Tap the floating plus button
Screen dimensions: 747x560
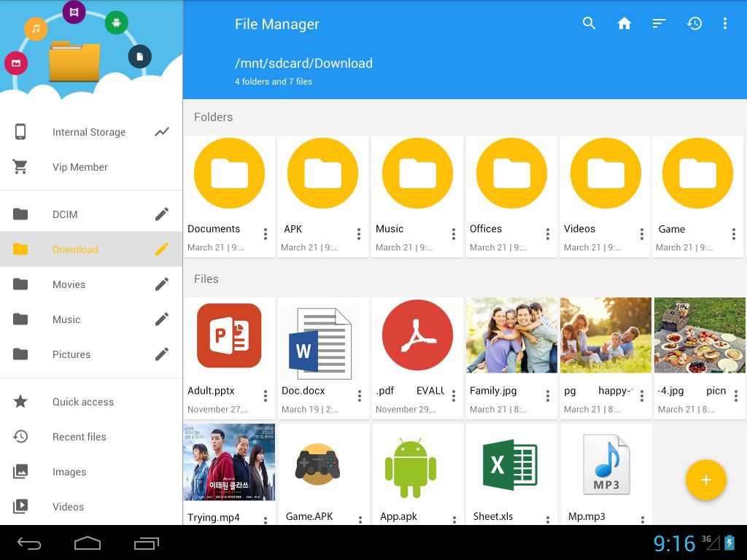point(705,480)
